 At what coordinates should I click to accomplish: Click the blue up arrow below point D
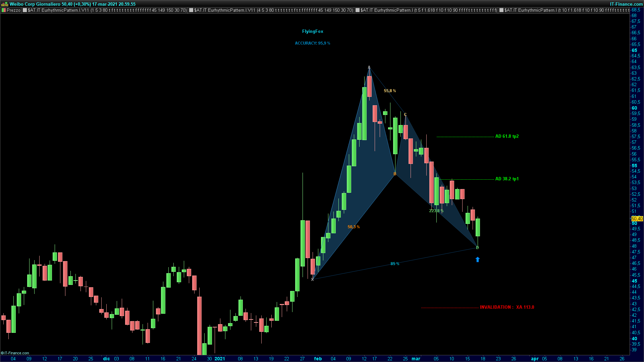pyautogui.click(x=478, y=259)
